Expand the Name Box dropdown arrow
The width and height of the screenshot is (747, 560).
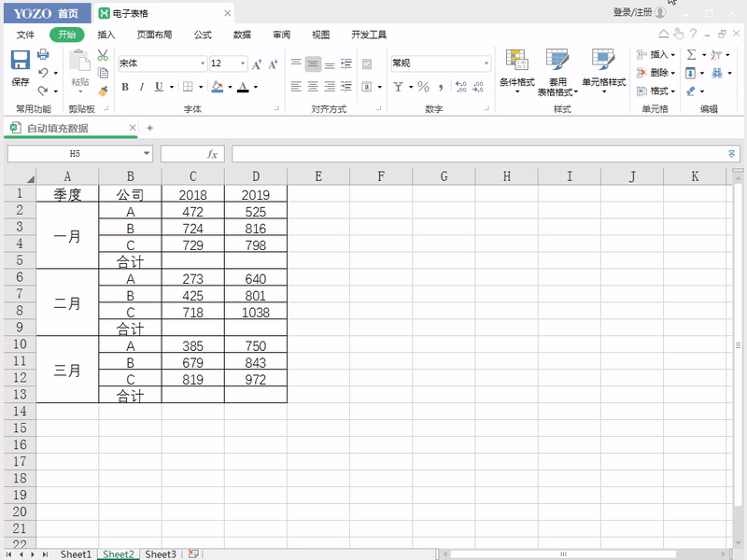147,153
